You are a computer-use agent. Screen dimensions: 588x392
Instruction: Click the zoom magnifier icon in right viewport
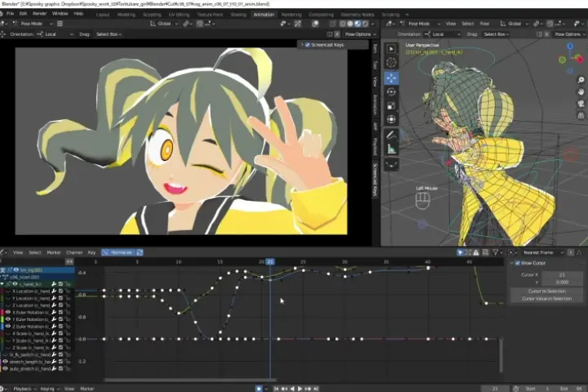pyautogui.click(x=581, y=80)
